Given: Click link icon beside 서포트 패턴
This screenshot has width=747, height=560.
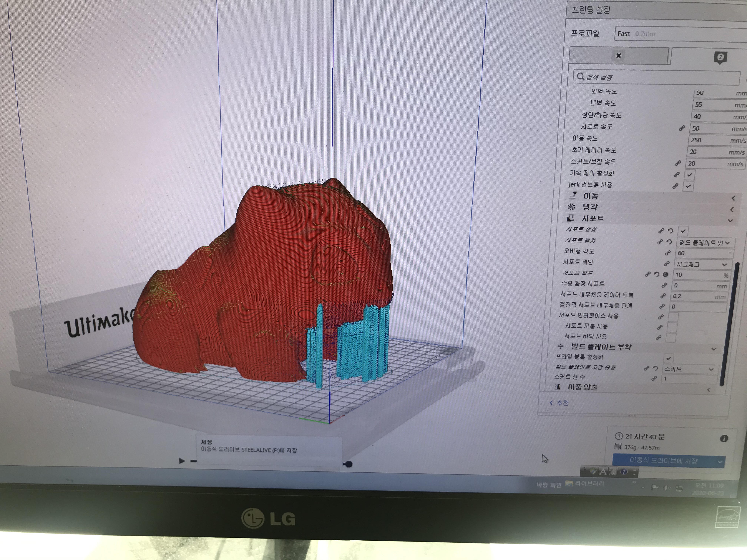Looking at the screenshot, I should (667, 264).
